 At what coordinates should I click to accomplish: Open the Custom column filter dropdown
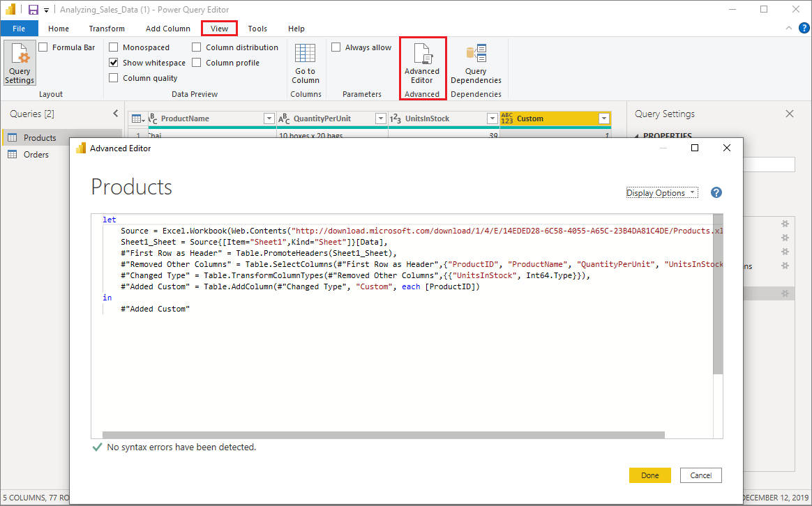[x=603, y=118]
